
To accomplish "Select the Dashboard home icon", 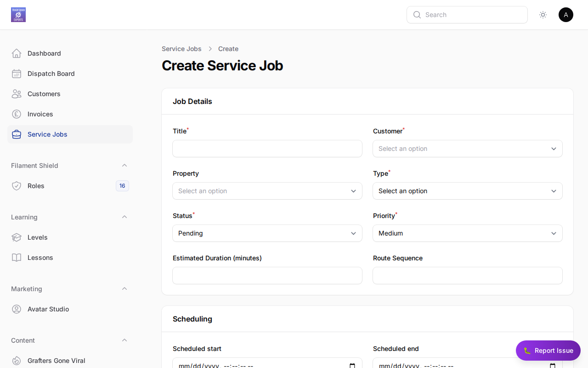I will pyautogui.click(x=17, y=53).
